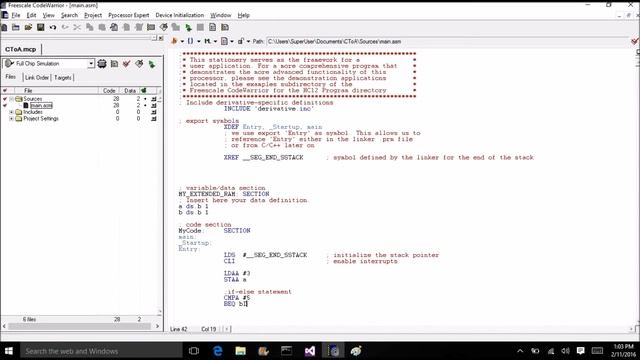Open the interfaces dropdown with orange icon
The width and height of the screenshot is (640, 360).
(x=177, y=41)
